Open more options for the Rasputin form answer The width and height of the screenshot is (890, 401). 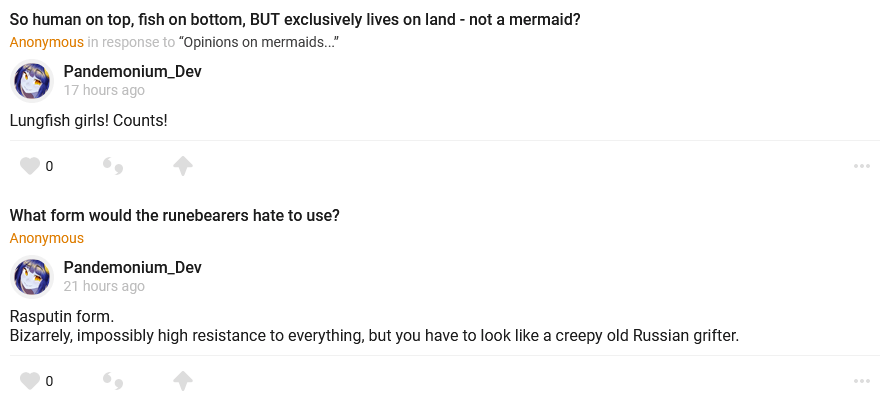(862, 381)
